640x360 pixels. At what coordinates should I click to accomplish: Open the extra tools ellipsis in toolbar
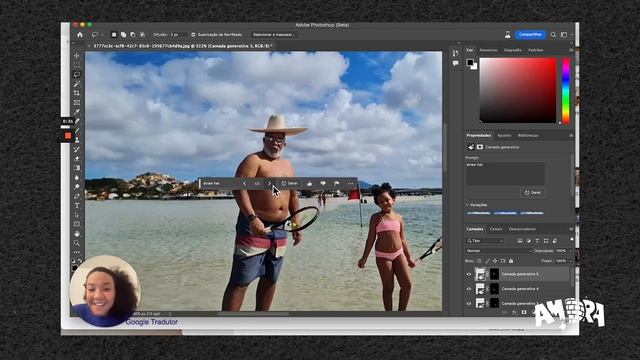pyautogui.click(x=77, y=252)
